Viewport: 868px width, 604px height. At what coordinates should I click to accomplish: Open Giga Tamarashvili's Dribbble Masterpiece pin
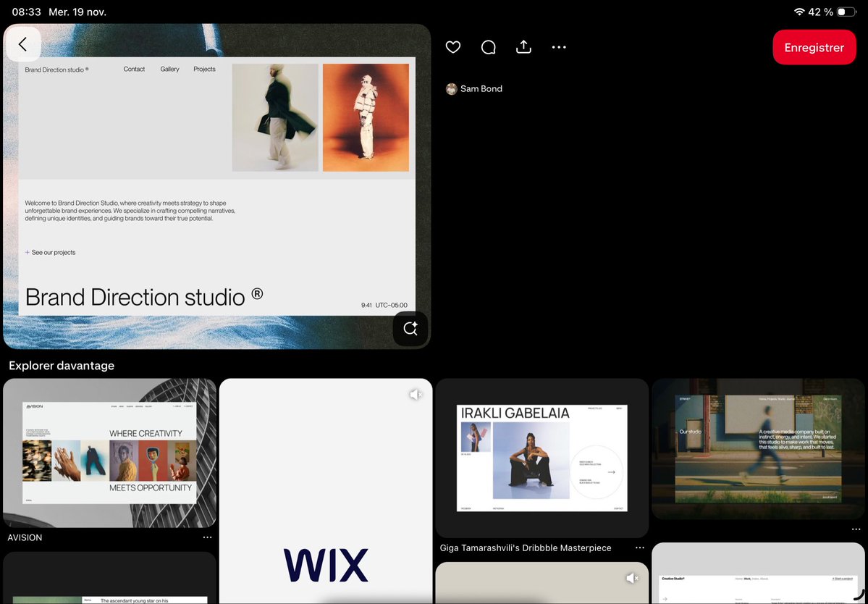542,456
